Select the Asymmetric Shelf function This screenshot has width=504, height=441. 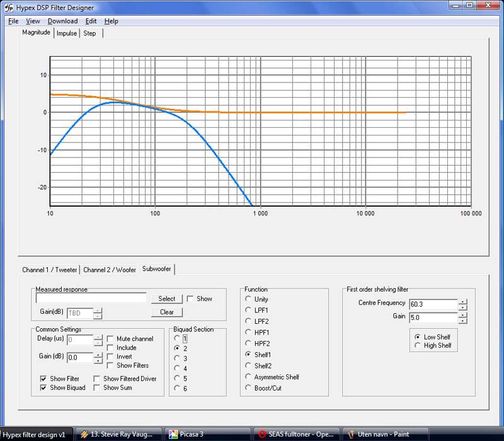pyautogui.click(x=248, y=376)
